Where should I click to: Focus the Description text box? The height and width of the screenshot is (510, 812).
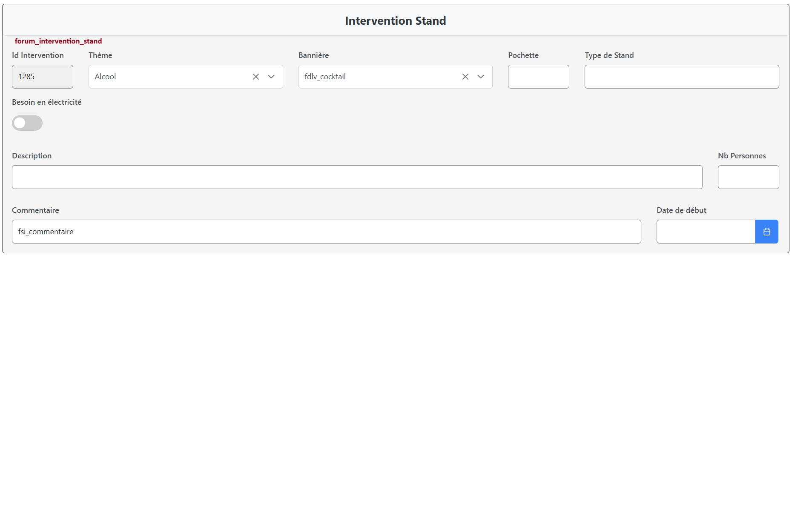pyautogui.click(x=357, y=177)
